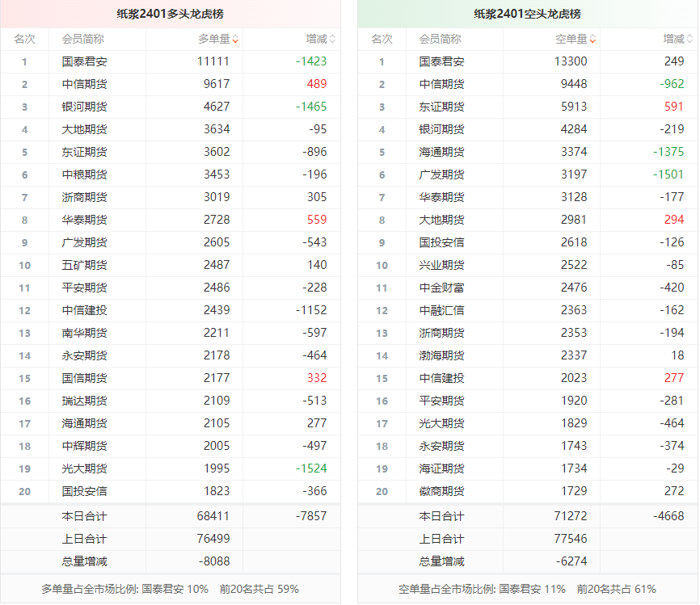Click long volume value 11111
The image size is (700, 605).
[x=213, y=61]
